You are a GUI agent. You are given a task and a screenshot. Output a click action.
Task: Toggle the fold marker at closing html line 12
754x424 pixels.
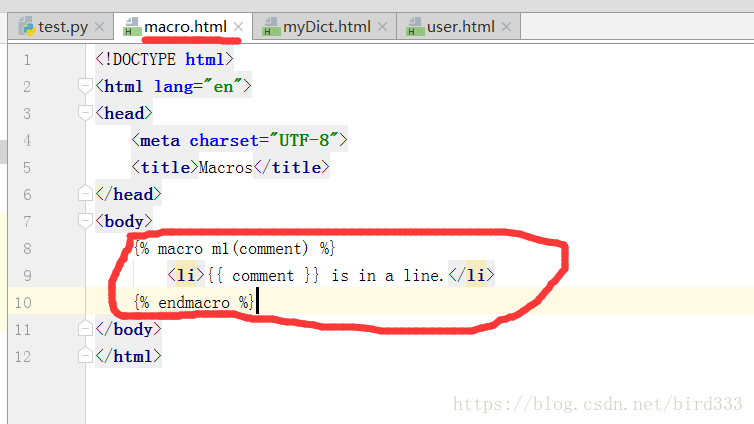click(x=85, y=356)
